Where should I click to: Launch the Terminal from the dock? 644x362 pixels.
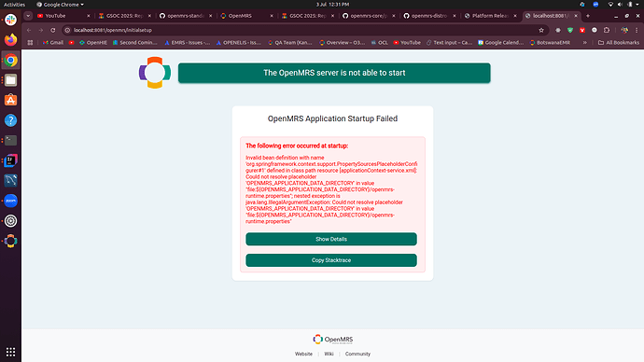[x=10, y=140]
